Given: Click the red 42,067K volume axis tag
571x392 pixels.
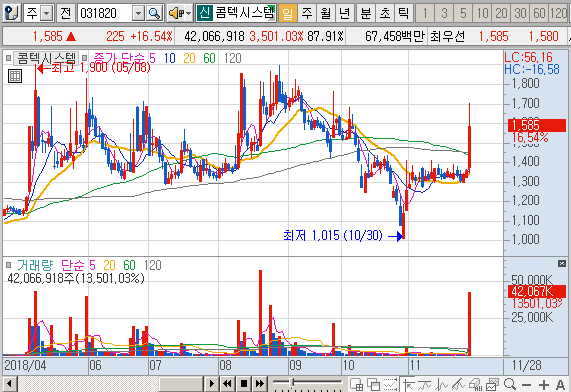Looking at the screenshot, I should (x=537, y=291).
